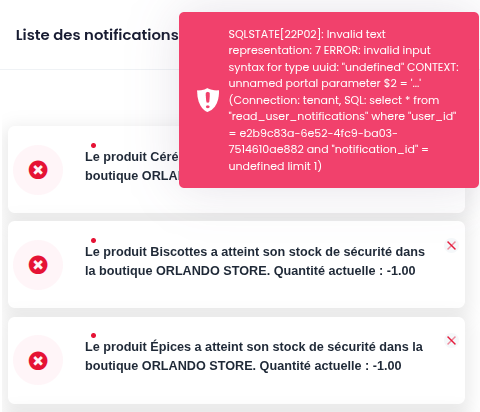The height and width of the screenshot is (412, 480).
Task: Click the shield warning icon in the error toast
Action: point(208,100)
